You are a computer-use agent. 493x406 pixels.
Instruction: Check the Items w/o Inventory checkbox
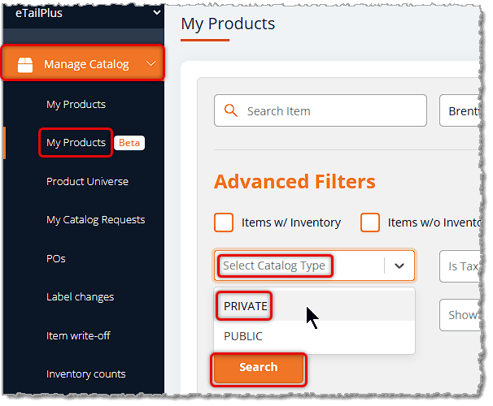[x=370, y=222]
